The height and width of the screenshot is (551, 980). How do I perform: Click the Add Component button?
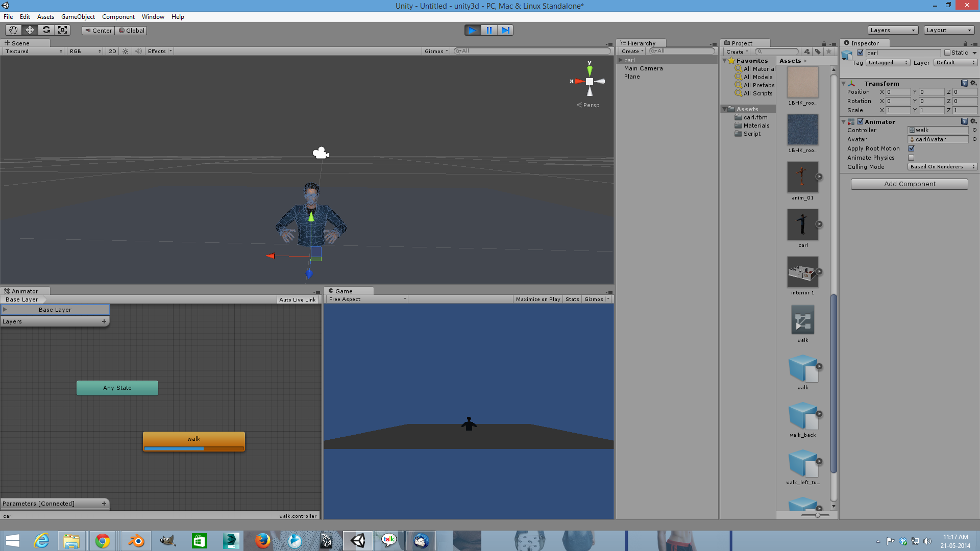coord(910,184)
